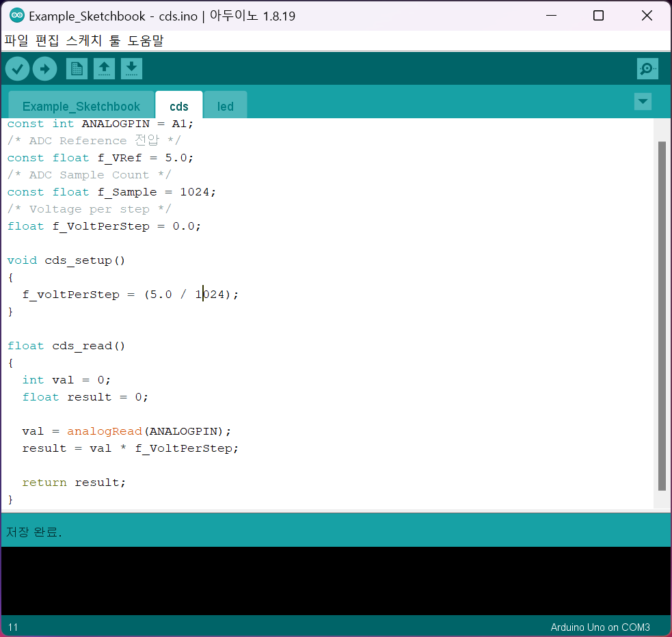This screenshot has width=672, height=637.
Task: Select the cds tab
Action: pos(179,105)
